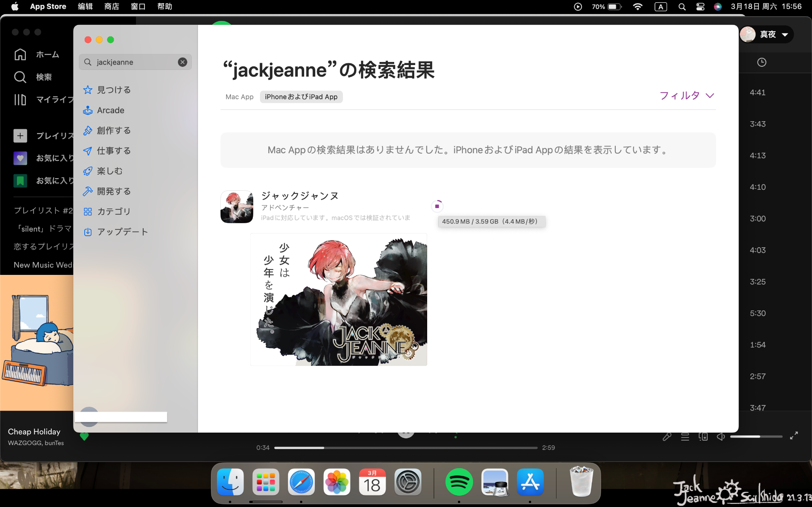Open アップデート (Updates) in sidebar
The height and width of the screenshot is (507, 812).
coord(115,232)
